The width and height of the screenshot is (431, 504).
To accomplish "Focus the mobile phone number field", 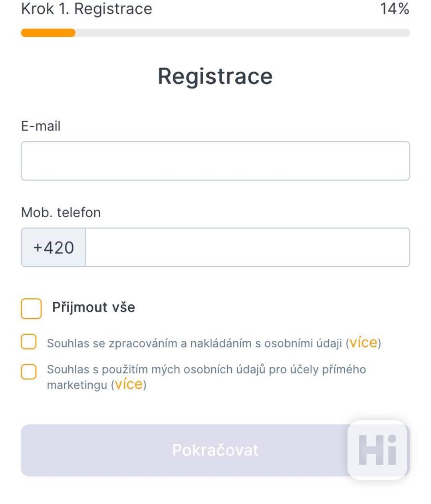I will click(247, 247).
